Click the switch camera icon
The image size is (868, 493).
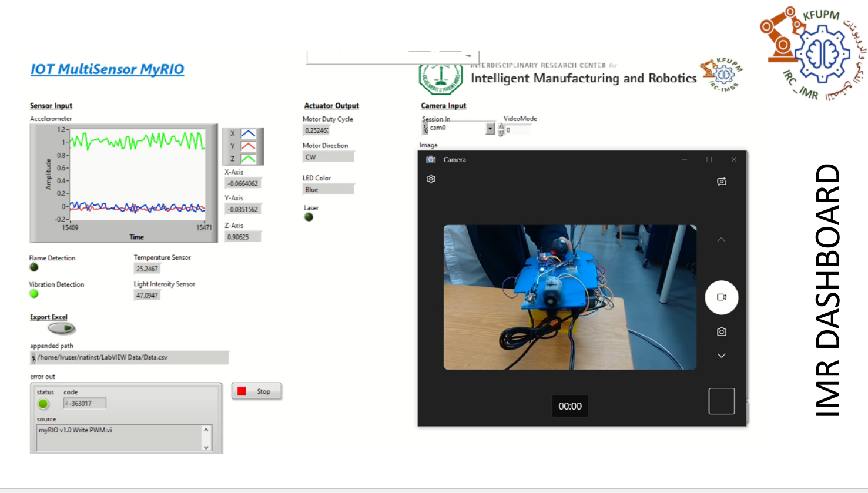click(721, 182)
